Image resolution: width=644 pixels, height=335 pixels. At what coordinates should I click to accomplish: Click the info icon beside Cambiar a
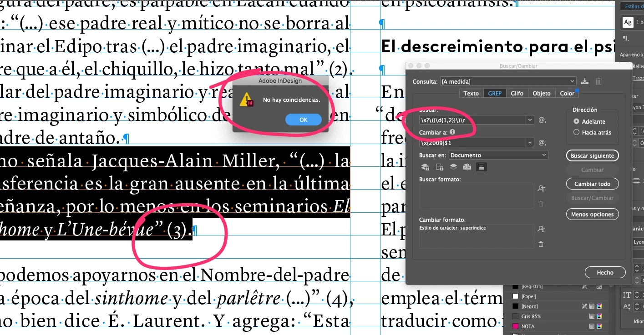[452, 132]
